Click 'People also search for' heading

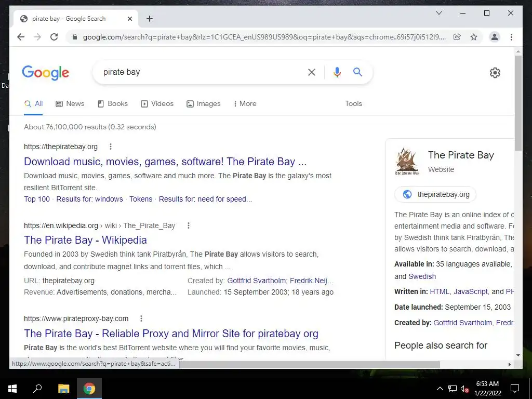coord(441,345)
